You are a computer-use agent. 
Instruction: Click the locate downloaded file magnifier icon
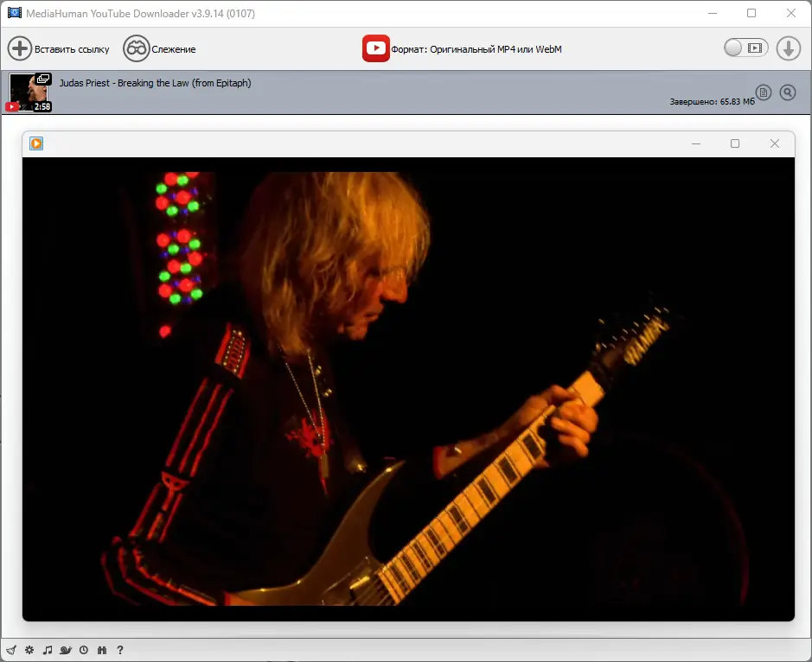[x=788, y=92]
